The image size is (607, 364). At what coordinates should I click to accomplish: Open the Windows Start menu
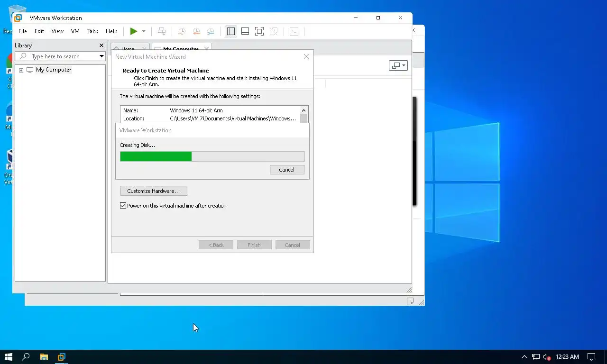8,357
